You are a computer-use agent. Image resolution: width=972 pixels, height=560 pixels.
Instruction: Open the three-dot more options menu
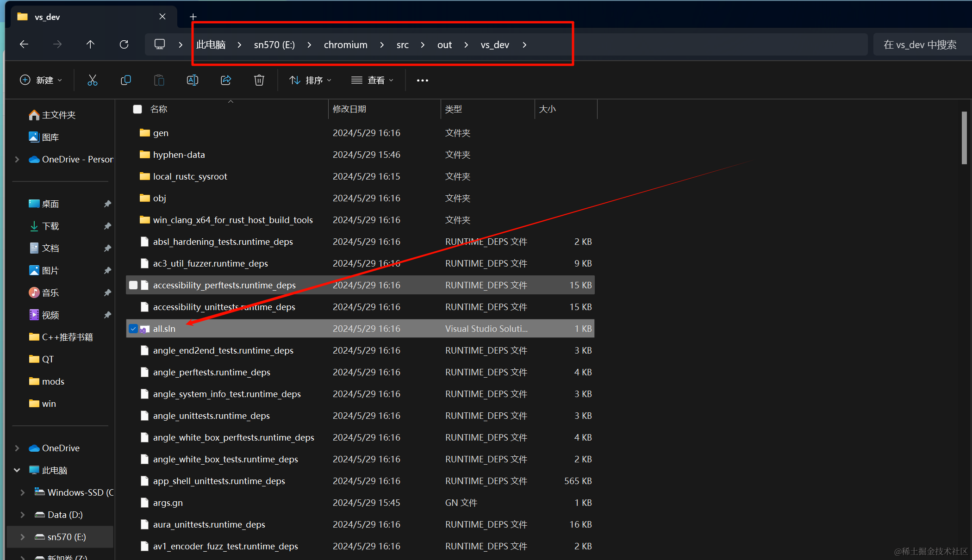coord(422,80)
